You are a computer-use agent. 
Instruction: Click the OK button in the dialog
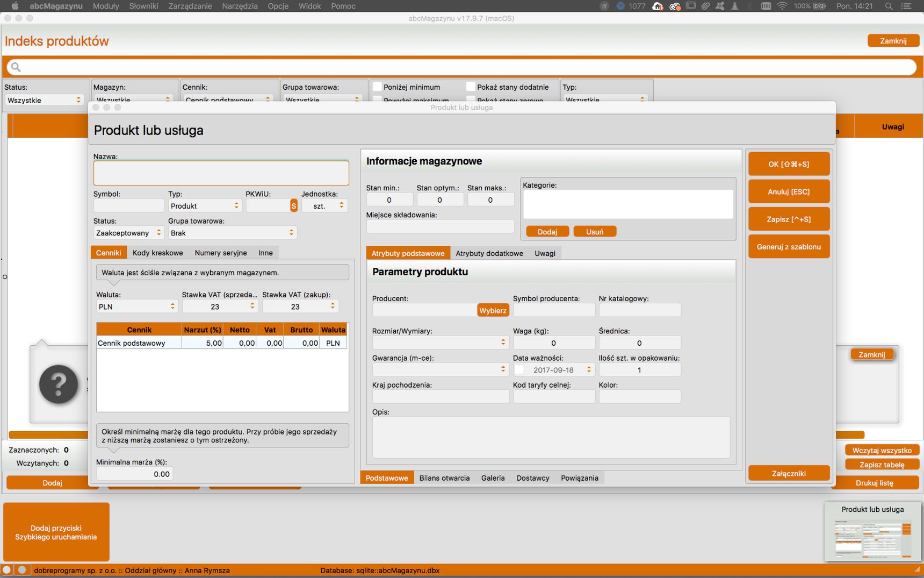coord(789,164)
